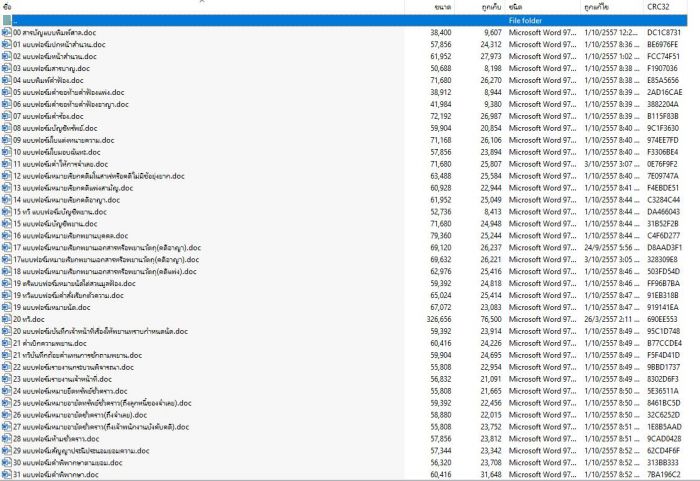700x481 pixels.
Task: Select the size value 67,072
Action: (x=441, y=307)
